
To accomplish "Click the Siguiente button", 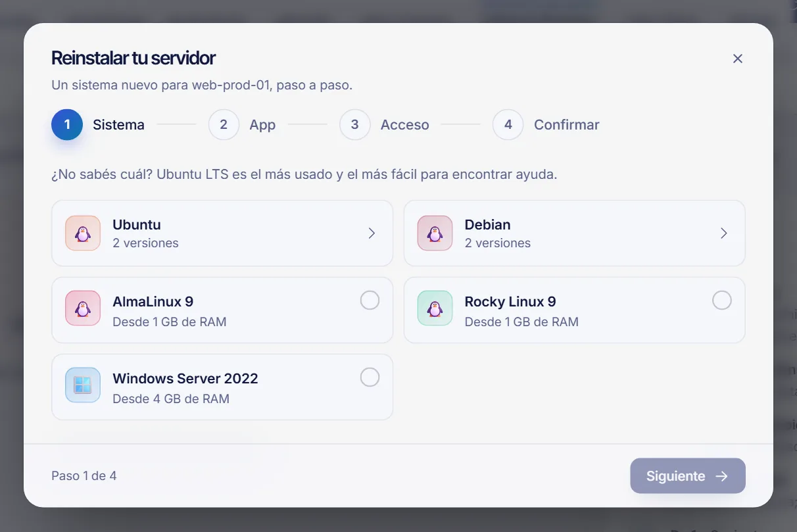I will (688, 476).
